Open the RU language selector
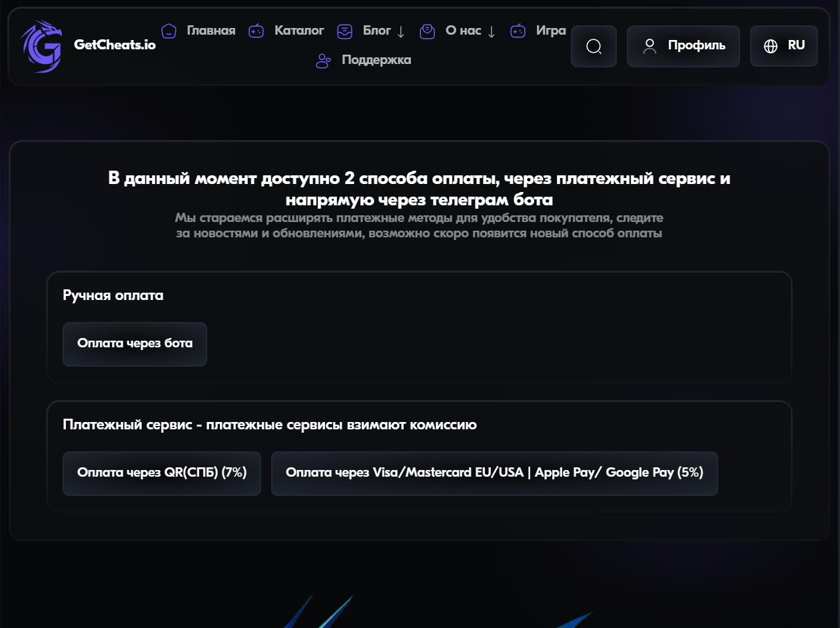The image size is (840, 628). point(784,46)
